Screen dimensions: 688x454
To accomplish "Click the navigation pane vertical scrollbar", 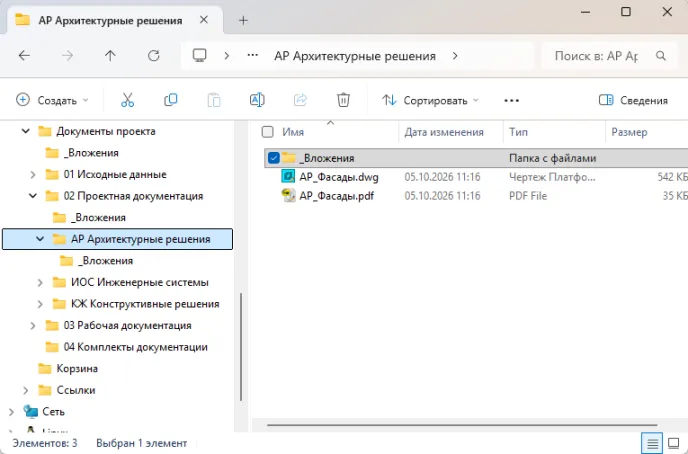I will (241, 347).
